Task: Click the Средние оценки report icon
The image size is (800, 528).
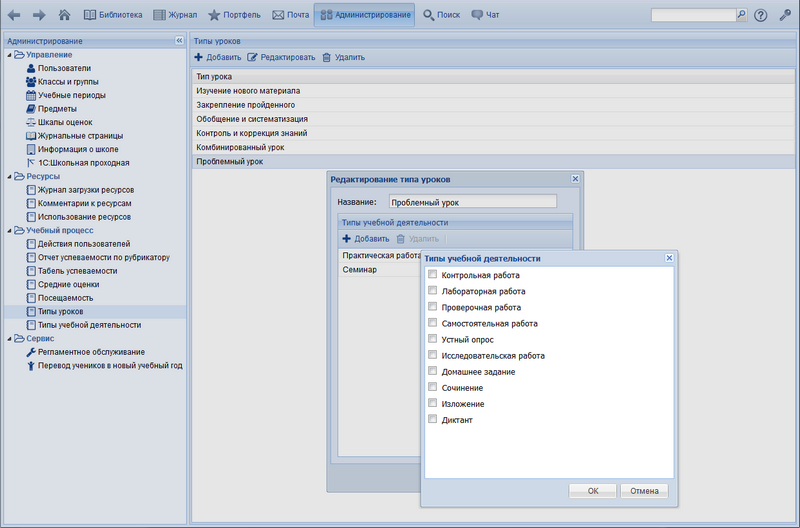Action: pyautogui.click(x=31, y=284)
